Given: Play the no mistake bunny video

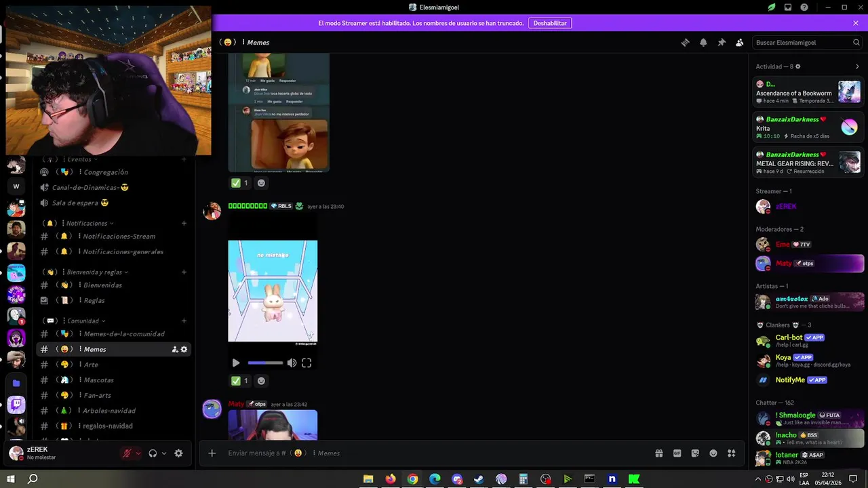Looking at the screenshot, I should pyautogui.click(x=235, y=363).
